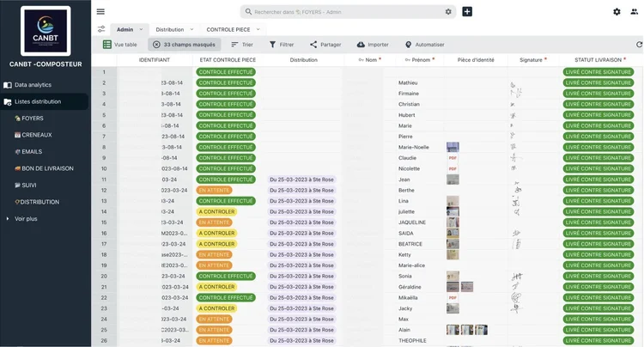Click the Partager button
The width and height of the screenshot is (644, 347).
pos(325,45)
